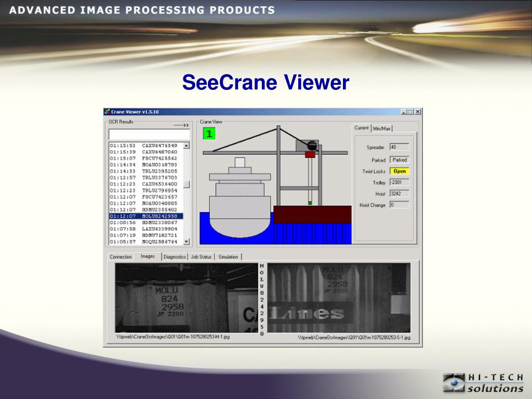Image resolution: width=532 pixels, height=399 pixels.
Task: Open the Diagnostics tab
Action: (x=175, y=257)
